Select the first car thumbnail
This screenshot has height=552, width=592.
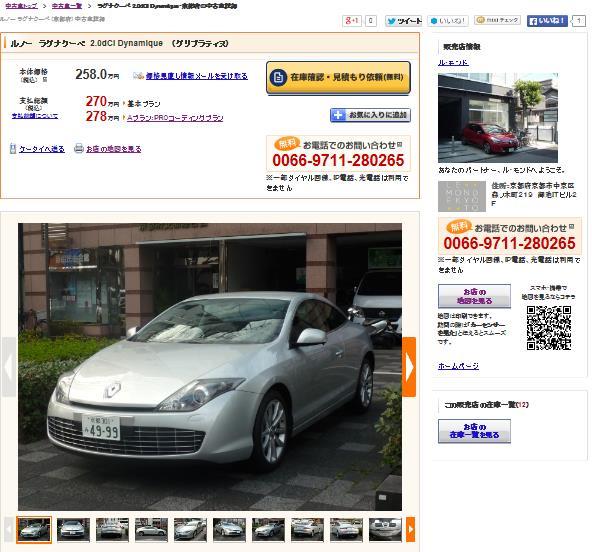tap(34, 530)
